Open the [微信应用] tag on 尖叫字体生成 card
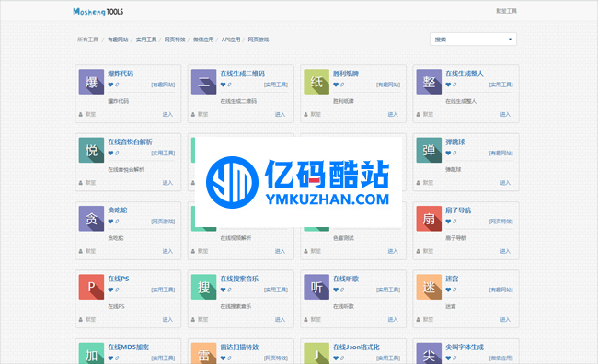Screen dimensions: 598x364 coord(501,358)
